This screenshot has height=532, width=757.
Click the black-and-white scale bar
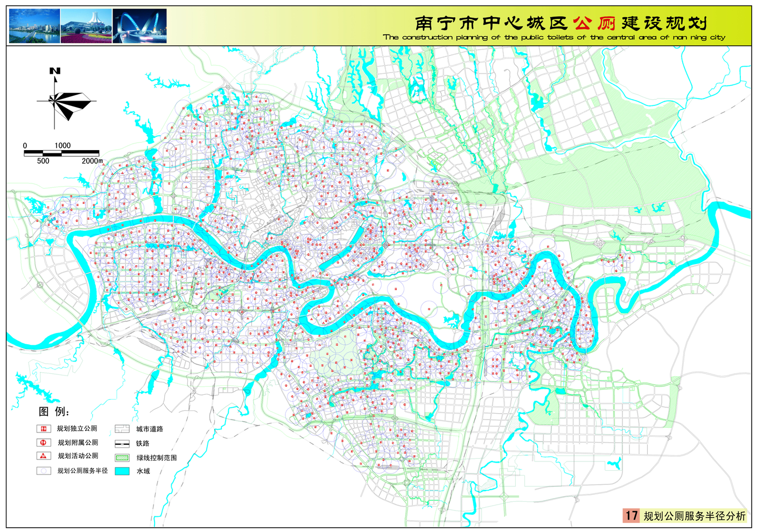pyautogui.click(x=61, y=153)
